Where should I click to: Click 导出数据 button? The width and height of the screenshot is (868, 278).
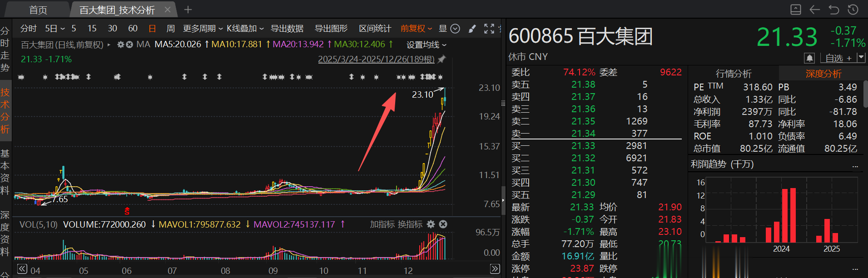287,29
